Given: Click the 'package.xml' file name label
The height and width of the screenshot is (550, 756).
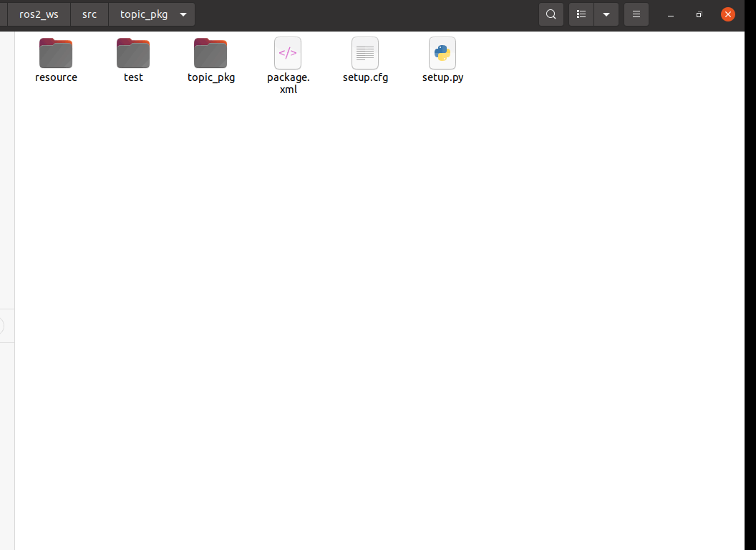Looking at the screenshot, I should coord(289,83).
